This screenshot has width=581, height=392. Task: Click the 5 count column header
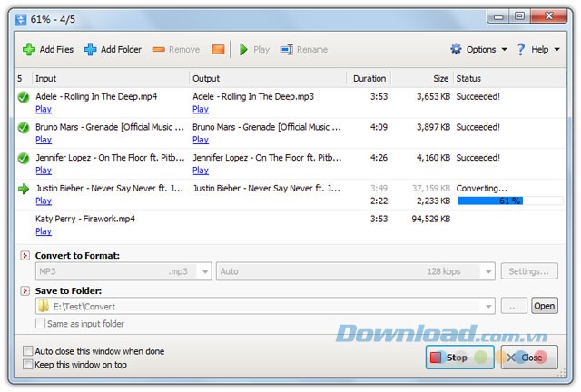[24, 79]
